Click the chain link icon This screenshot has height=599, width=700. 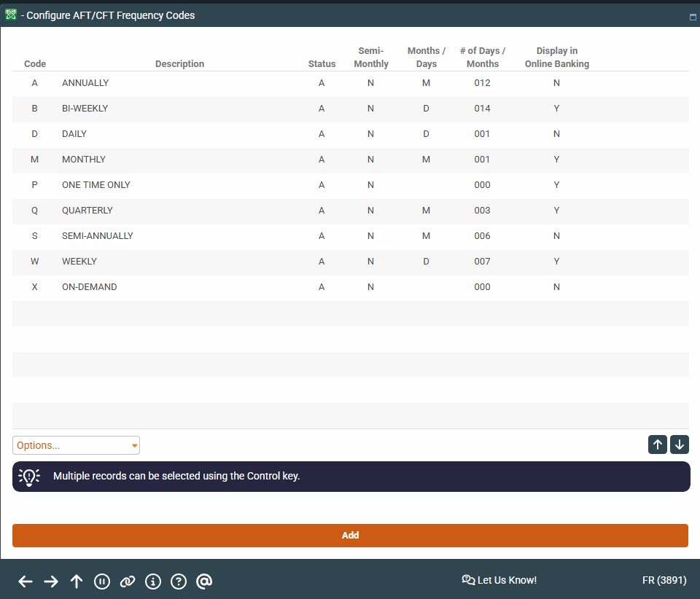[128, 581]
